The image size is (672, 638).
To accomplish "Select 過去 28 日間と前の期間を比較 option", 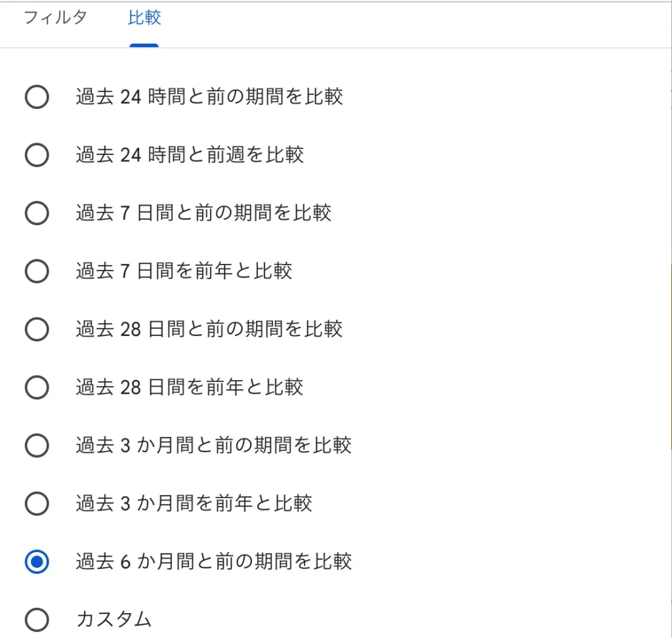I will (x=37, y=329).
